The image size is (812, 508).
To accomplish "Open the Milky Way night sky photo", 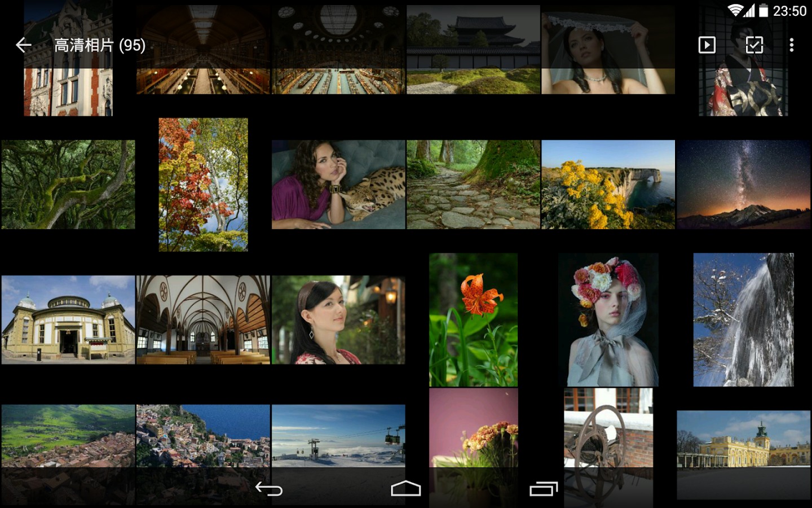I will (x=743, y=185).
